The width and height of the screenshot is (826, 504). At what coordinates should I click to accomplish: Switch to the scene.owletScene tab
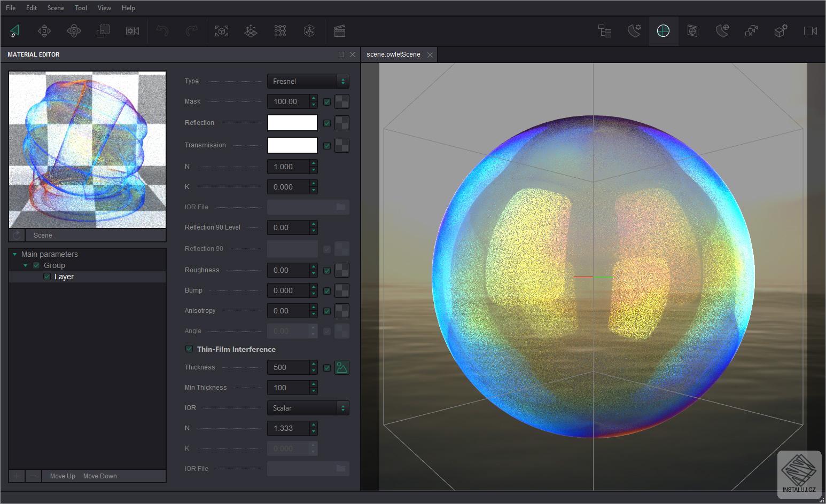coord(393,54)
